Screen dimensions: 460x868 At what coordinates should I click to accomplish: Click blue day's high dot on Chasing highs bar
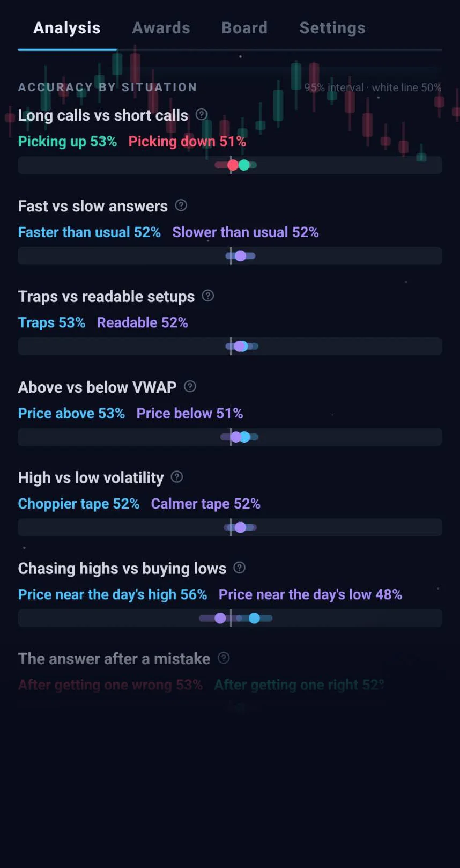[x=254, y=618]
